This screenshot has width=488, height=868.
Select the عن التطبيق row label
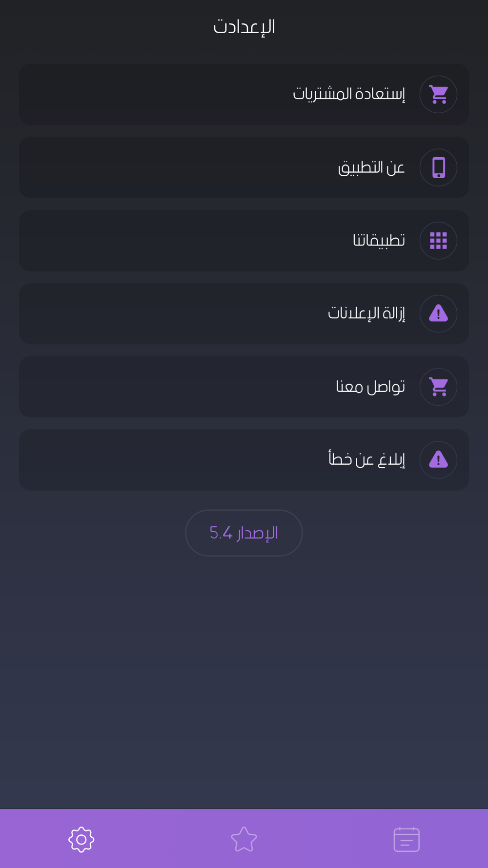(371, 167)
